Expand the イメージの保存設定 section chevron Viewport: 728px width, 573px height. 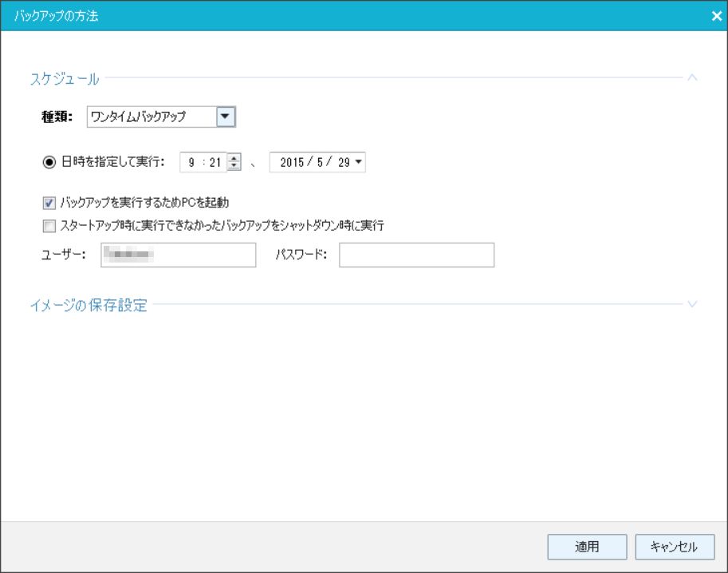click(x=692, y=304)
